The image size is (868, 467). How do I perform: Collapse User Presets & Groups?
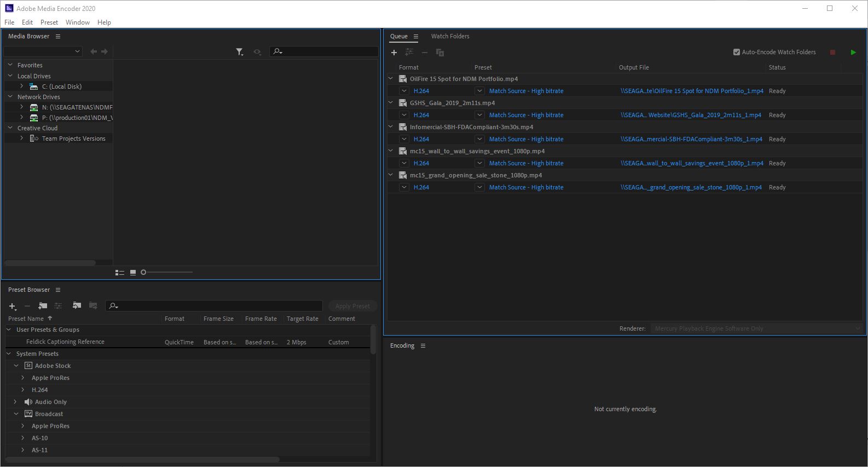[x=9, y=330]
